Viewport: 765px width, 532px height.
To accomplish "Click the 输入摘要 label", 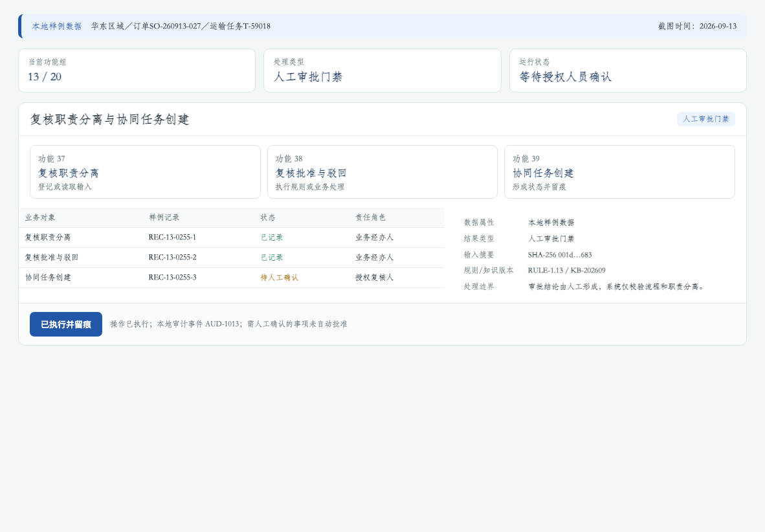I will pos(479,255).
